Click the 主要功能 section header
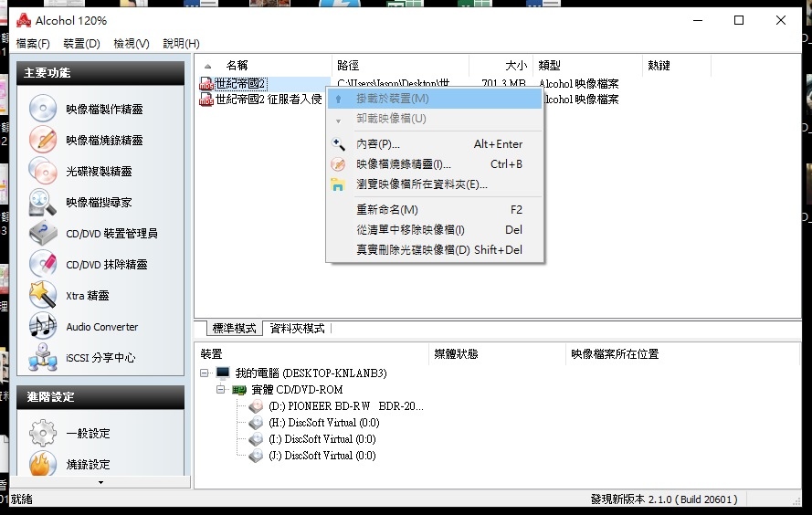This screenshot has height=515, width=812. coord(100,73)
